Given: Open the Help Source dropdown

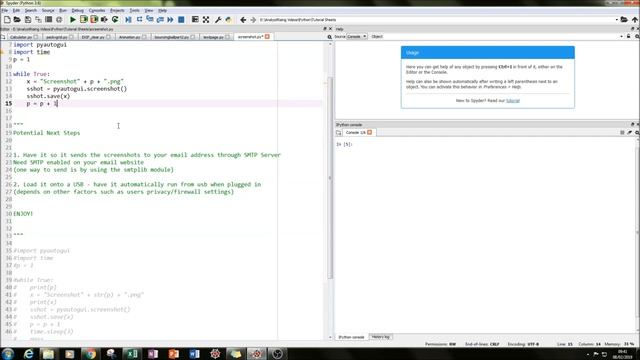Looking at the screenshot, I should (357, 37).
